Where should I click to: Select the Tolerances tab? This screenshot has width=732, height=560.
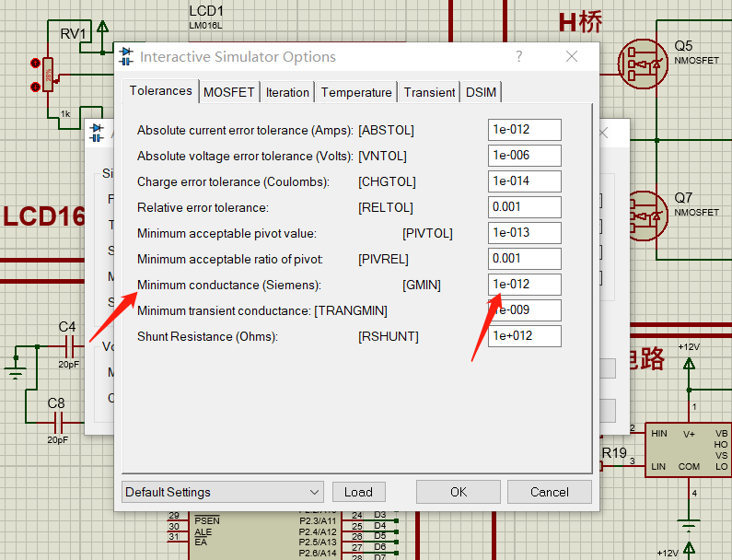point(160,90)
